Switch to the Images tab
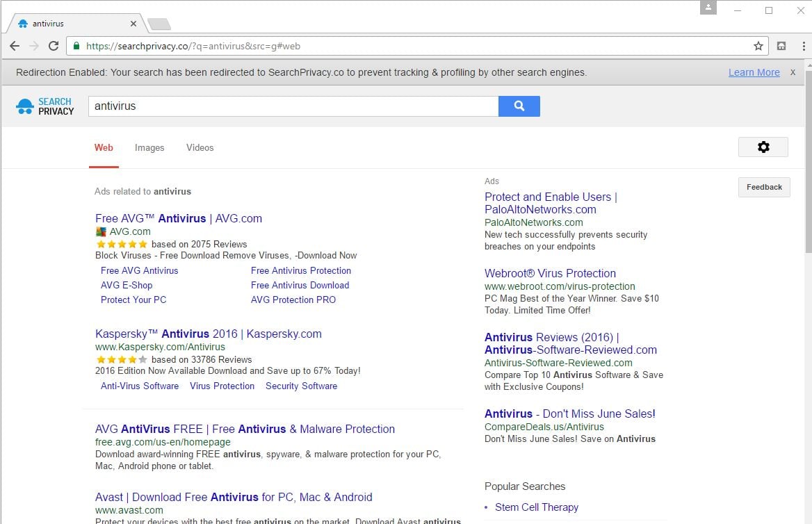 pos(149,147)
